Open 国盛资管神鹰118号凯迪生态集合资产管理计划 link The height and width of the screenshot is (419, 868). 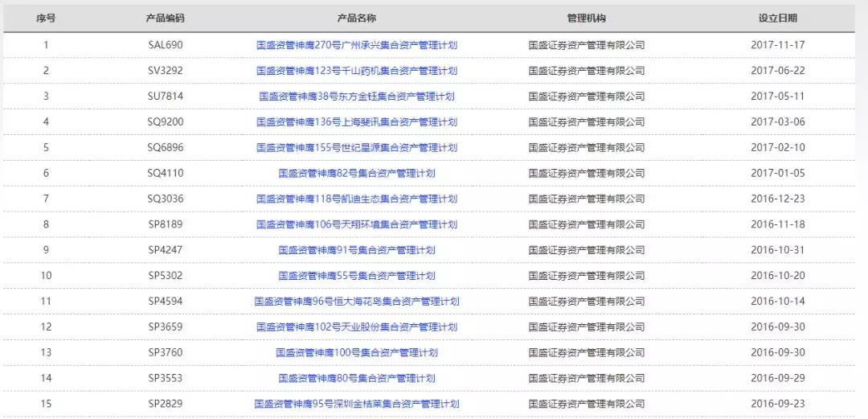[x=357, y=199]
